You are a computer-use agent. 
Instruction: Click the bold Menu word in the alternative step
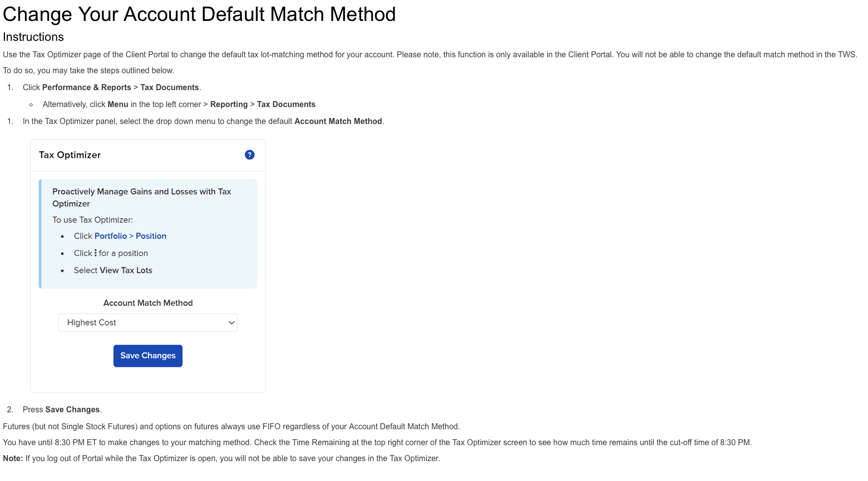tap(118, 104)
